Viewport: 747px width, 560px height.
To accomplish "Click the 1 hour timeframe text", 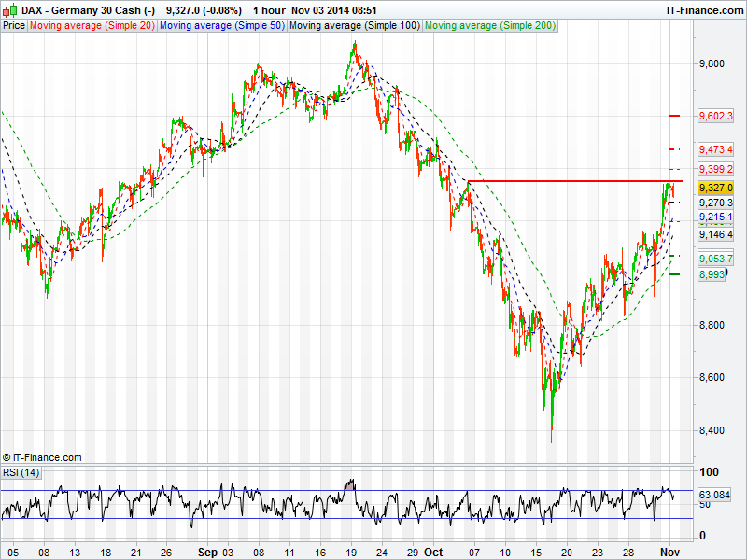I will click(269, 10).
